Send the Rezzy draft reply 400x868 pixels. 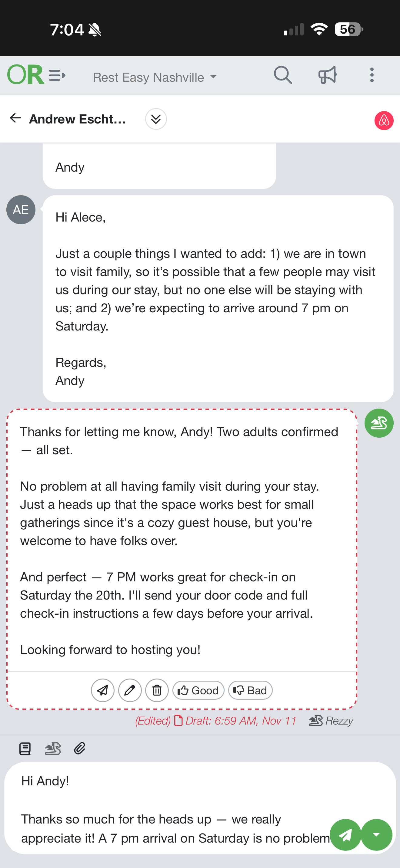(x=102, y=690)
